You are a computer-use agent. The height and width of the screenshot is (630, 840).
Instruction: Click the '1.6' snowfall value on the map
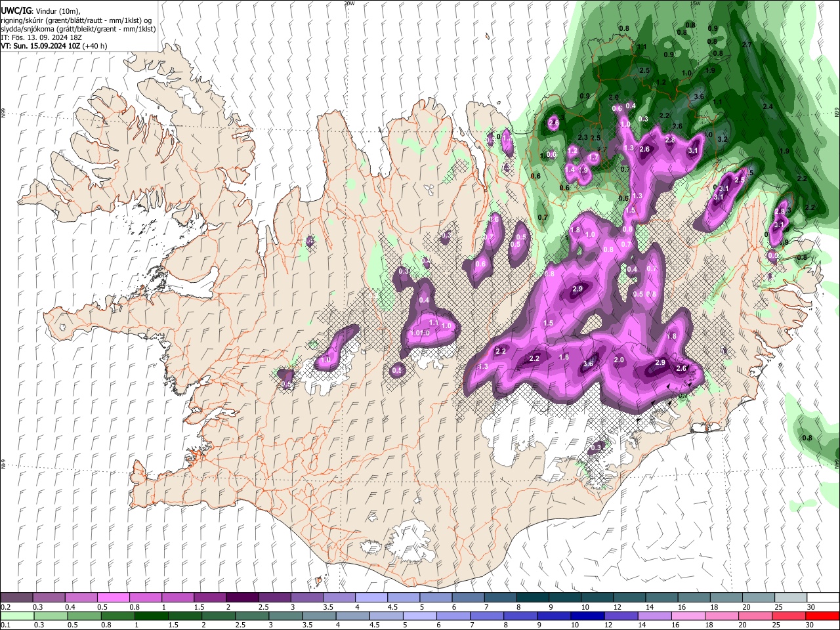point(564,357)
